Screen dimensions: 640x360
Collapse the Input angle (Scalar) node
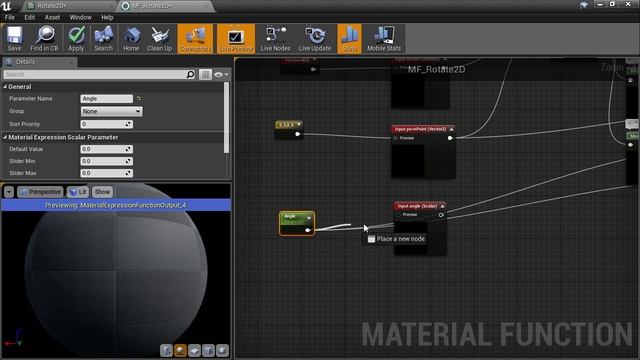pyautogui.click(x=442, y=206)
